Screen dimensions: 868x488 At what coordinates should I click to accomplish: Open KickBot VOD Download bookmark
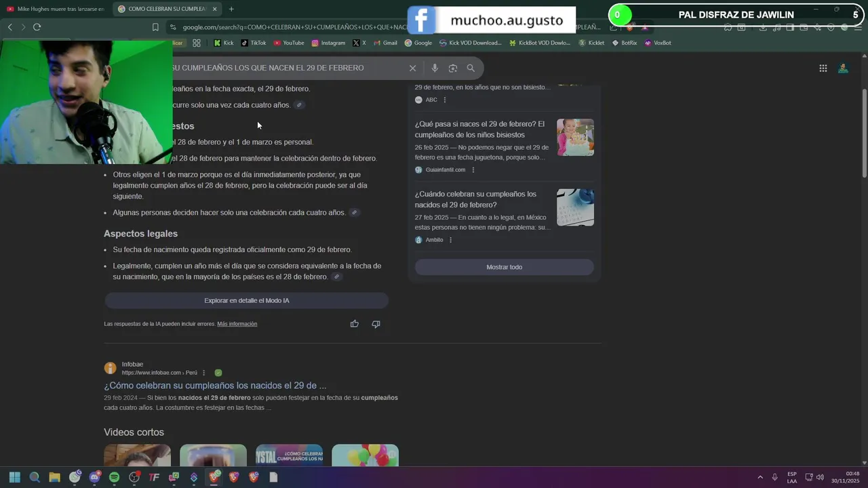pos(540,43)
